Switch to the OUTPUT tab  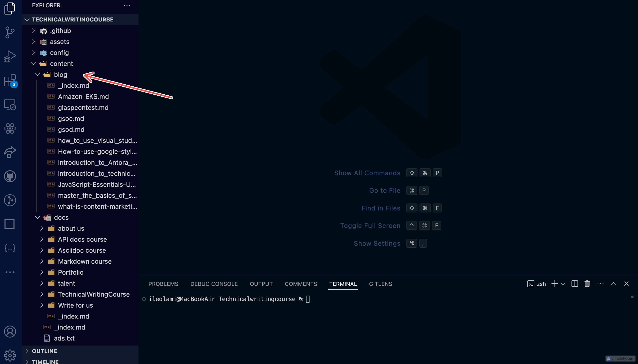261,284
